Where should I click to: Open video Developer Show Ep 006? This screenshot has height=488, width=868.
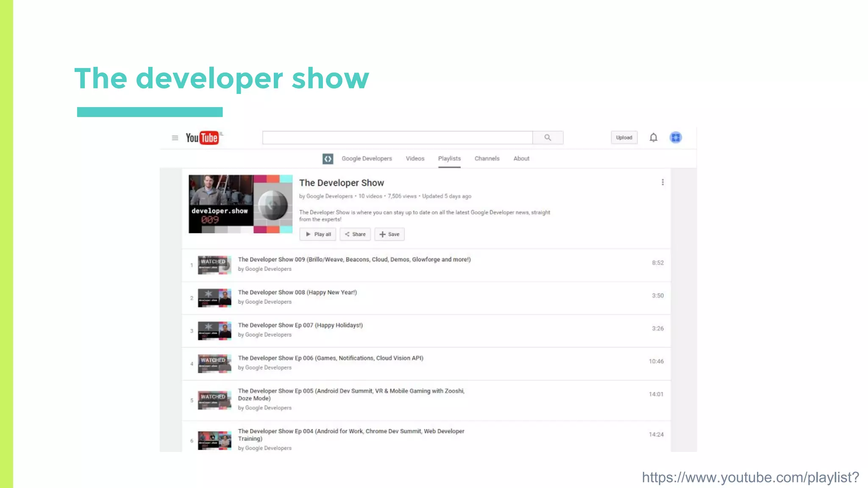coord(331,358)
